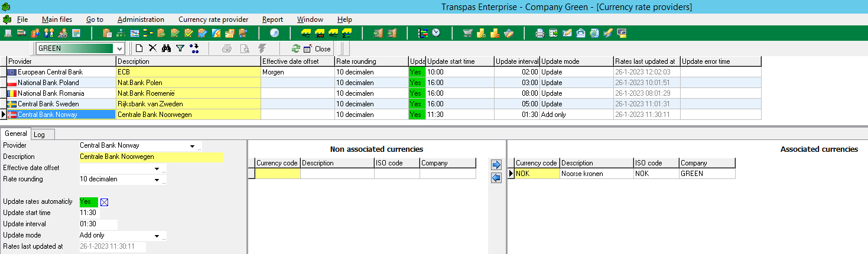Click the Close button in the toolbar

coord(317,48)
